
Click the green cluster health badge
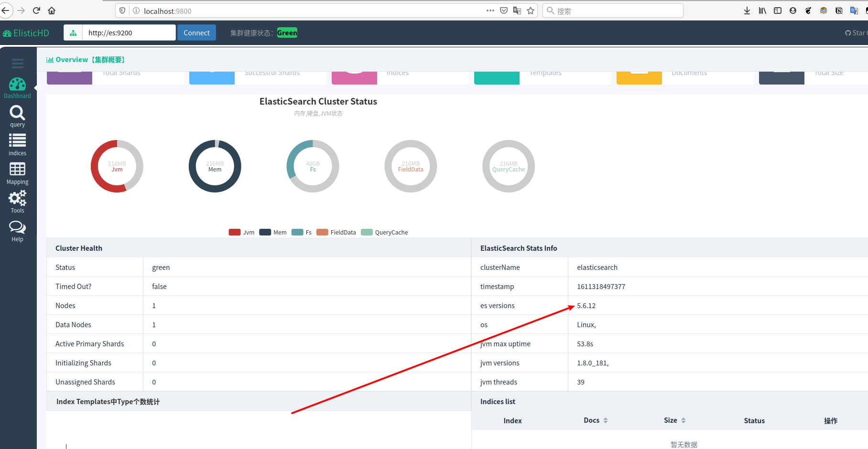point(287,33)
